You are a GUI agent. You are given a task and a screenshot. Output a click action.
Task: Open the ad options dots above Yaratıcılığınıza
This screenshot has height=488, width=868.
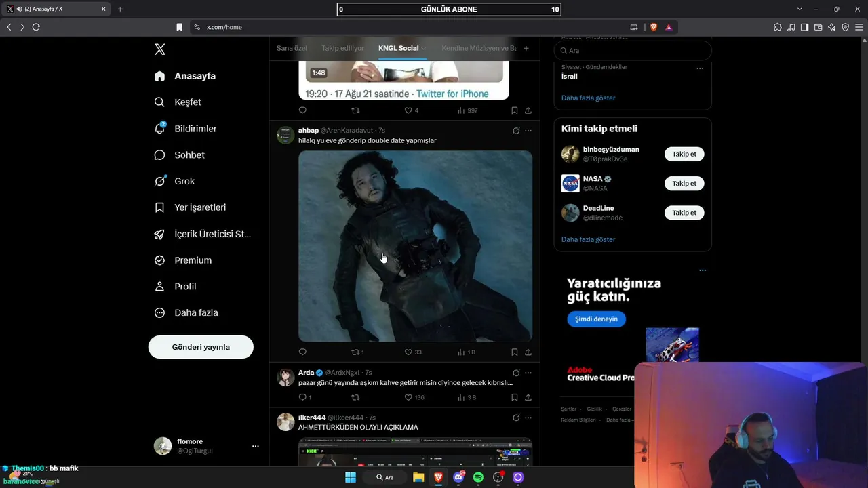(x=703, y=270)
